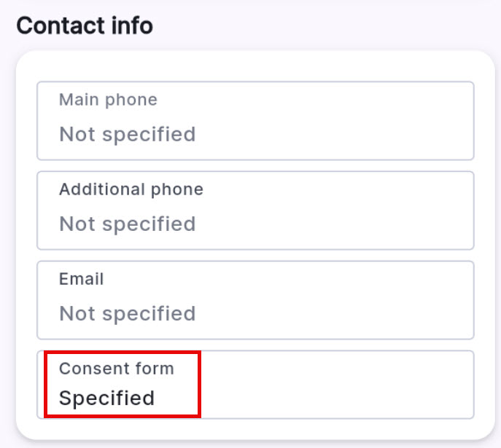Click the Contact info heading
The height and width of the screenshot is (448, 501).
(x=85, y=25)
